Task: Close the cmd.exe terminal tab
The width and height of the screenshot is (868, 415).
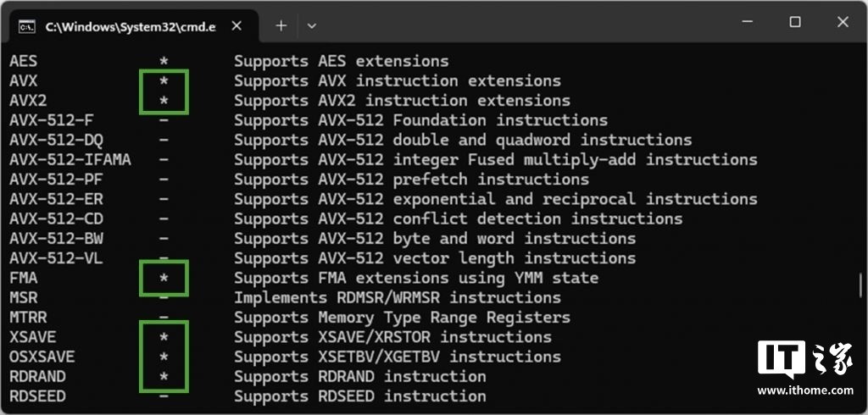Action: tap(236, 26)
